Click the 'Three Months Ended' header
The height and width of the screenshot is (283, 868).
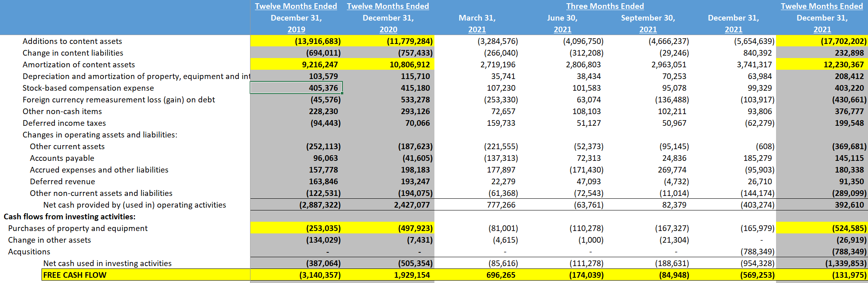[x=605, y=6]
